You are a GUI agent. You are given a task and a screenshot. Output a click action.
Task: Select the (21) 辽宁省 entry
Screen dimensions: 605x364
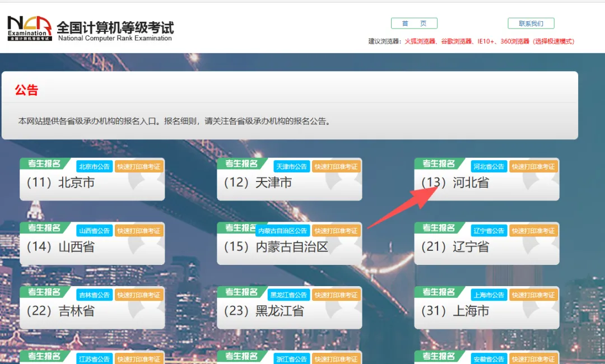[455, 247]
